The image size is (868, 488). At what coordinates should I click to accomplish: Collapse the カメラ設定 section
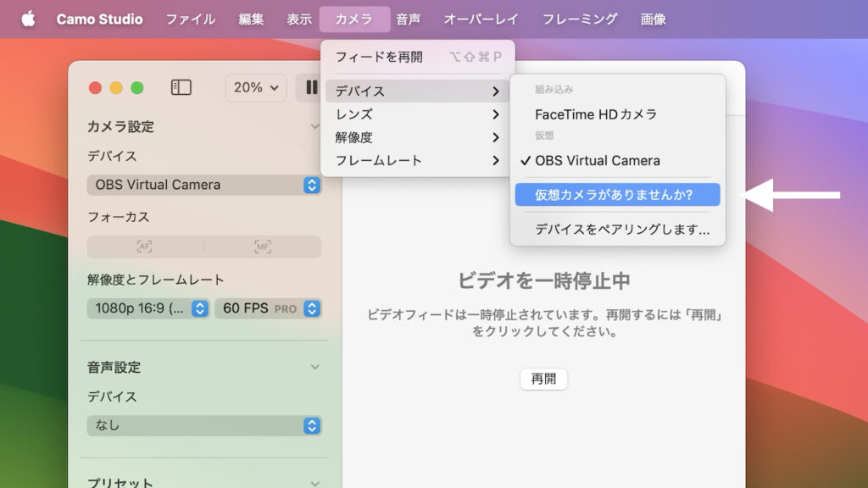(x=314, y=126)
